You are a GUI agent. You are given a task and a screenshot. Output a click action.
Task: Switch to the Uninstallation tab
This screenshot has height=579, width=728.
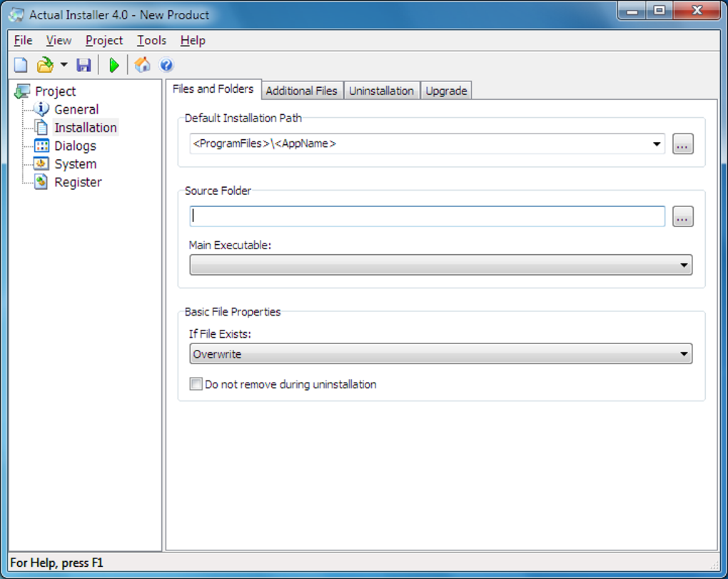[382, 90]
